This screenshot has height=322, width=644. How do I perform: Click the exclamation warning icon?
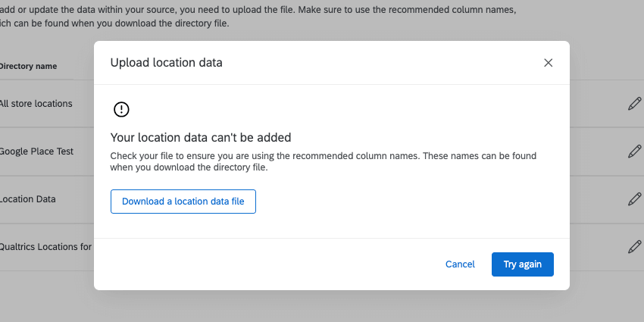(x=121, y=110)
